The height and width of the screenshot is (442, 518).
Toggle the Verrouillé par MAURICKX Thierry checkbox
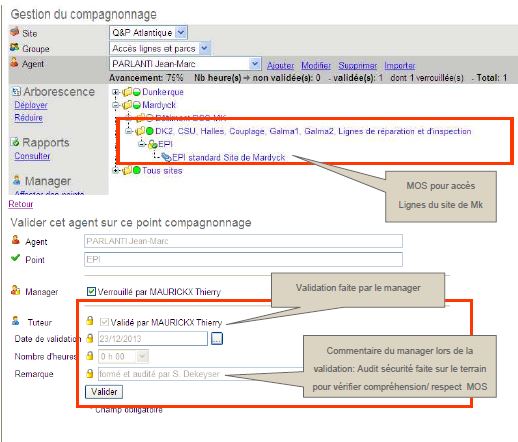[91, 291]
